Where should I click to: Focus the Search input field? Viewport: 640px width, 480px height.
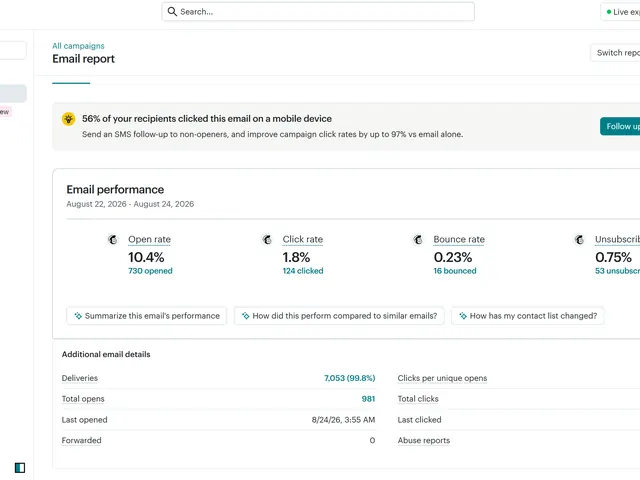[x=318, y=11]
